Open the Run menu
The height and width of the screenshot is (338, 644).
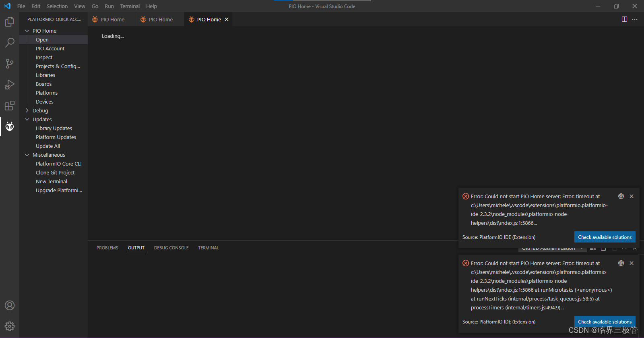109,6
